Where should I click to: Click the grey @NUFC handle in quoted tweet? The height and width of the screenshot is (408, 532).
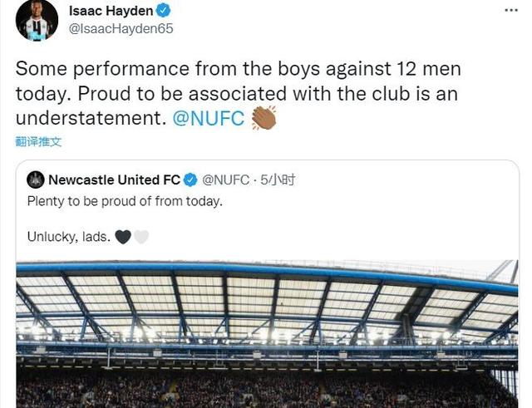coord(225,179)
